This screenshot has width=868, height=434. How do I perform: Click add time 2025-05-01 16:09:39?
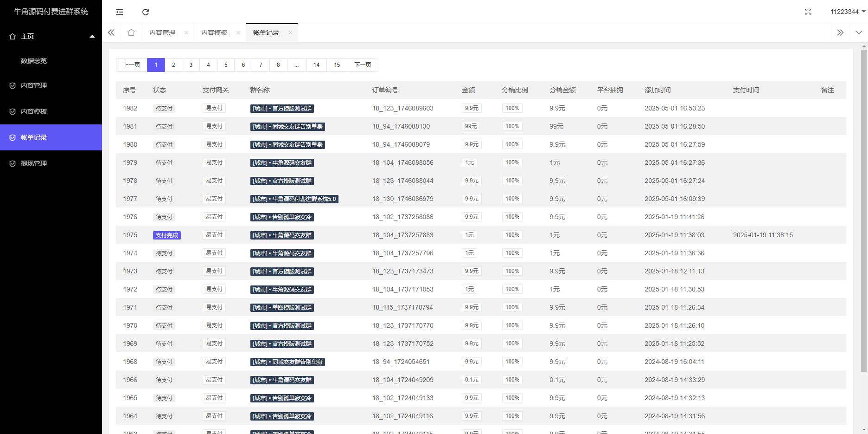tap(675, 199)
